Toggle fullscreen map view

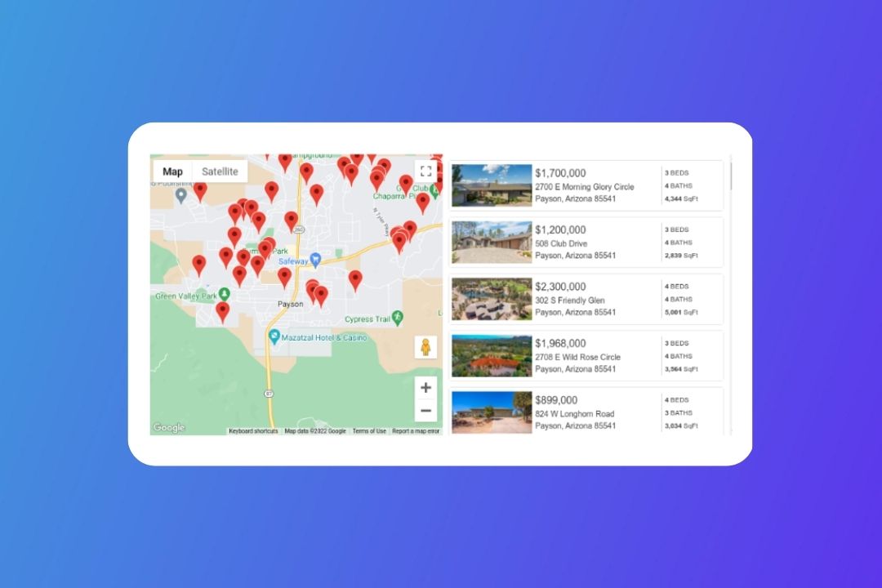point(425,171)
